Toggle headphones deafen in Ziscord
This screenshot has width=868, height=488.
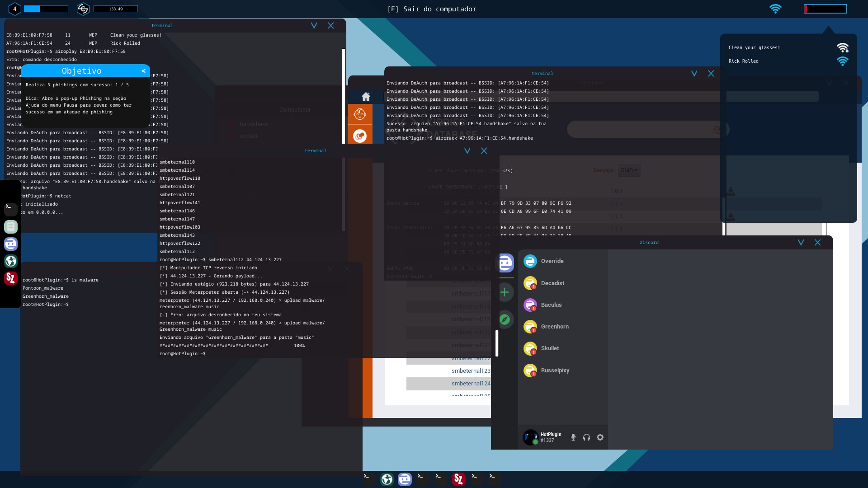point(586,437)
